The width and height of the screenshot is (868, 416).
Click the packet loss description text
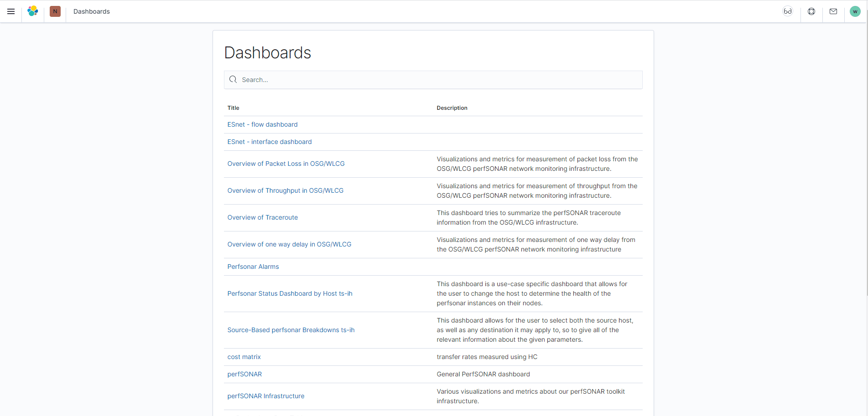pyautogui.click(x=537, y=164)
